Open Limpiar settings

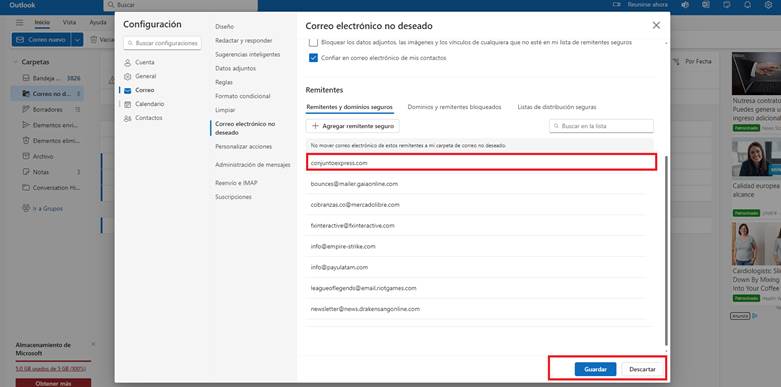[x=225, y=110]
